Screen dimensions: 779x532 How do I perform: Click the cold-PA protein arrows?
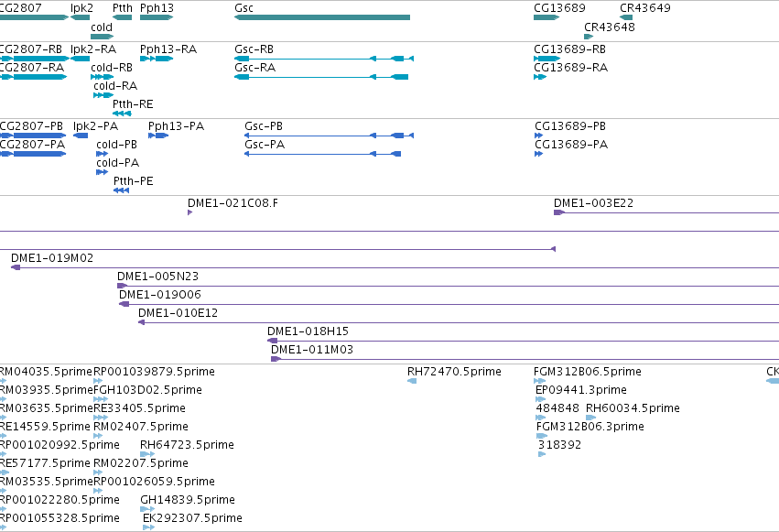point(102,172)
